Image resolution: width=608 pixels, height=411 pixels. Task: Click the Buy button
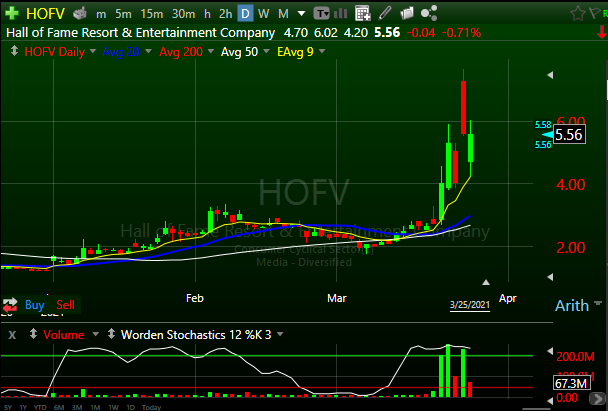pyautogui.click(x=35, y=305)
